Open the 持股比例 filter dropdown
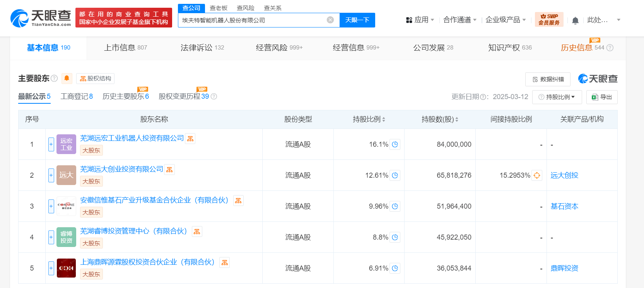Image resolution: width=644 pixels, height=288 pixels. (x=557, y=97)
